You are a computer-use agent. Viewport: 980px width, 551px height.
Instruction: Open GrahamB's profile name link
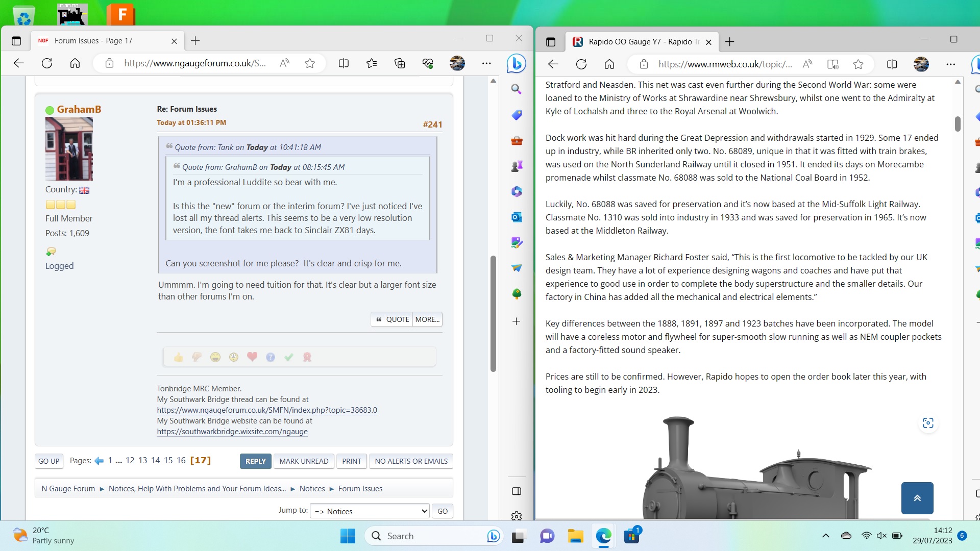79,109
